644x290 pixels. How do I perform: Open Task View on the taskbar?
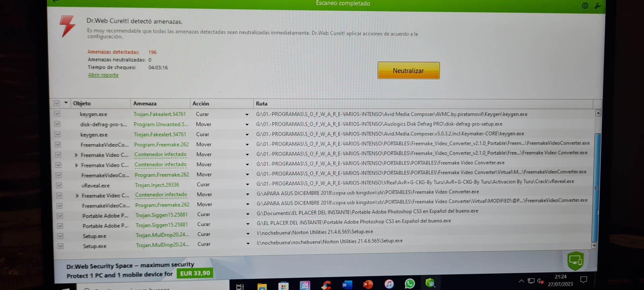pos(240,287)
